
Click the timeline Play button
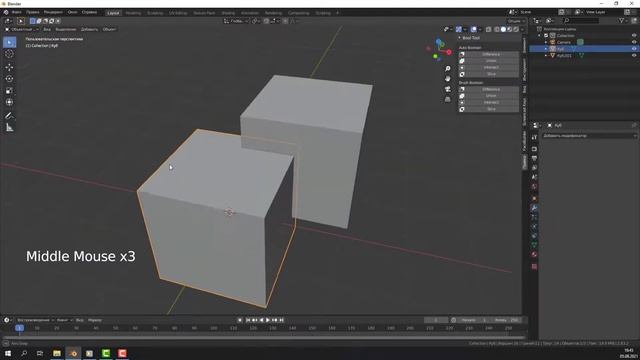[268, 320]
